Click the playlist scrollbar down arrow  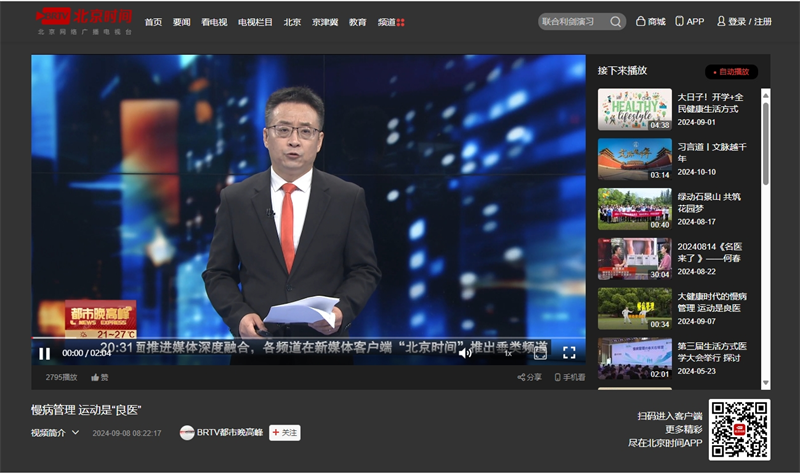click(x=765, y=383)
